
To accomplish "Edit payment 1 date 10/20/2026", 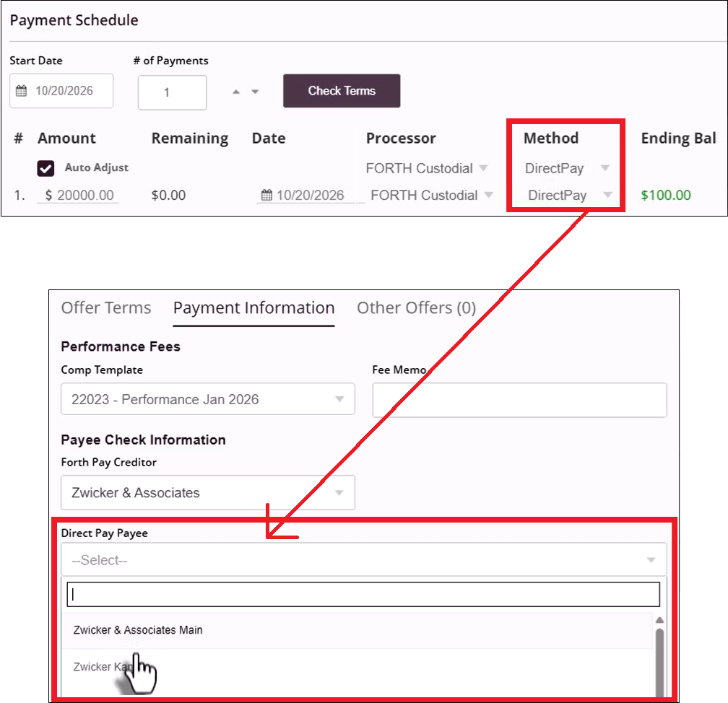I will click(310, 196).
